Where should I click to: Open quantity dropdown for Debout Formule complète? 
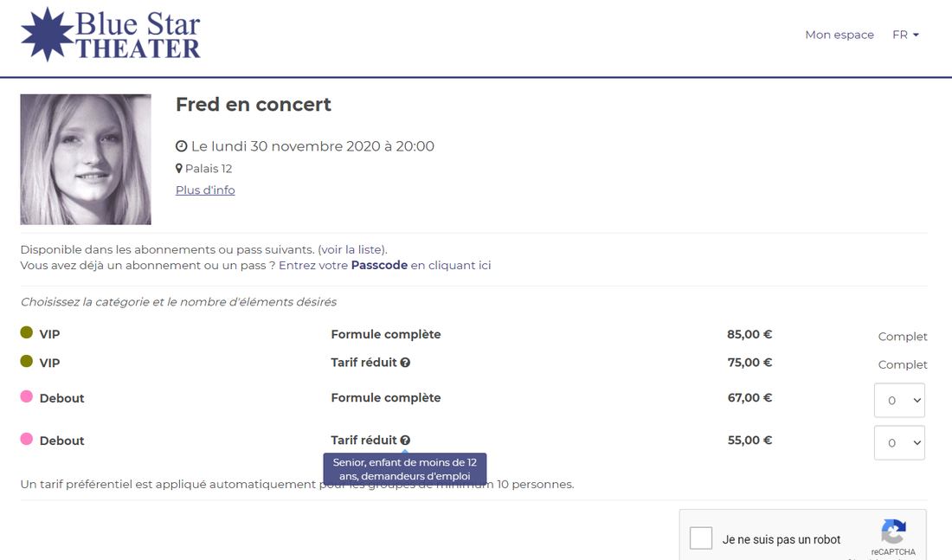899,400
